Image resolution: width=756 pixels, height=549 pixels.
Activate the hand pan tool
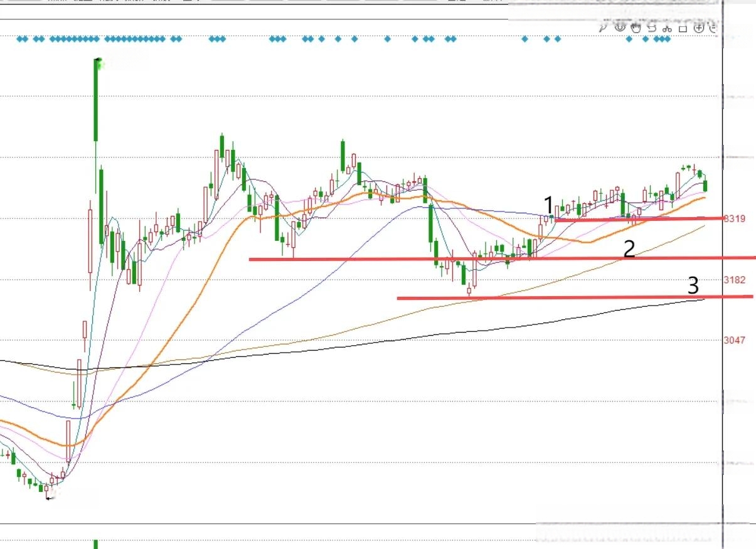[636, 27]
